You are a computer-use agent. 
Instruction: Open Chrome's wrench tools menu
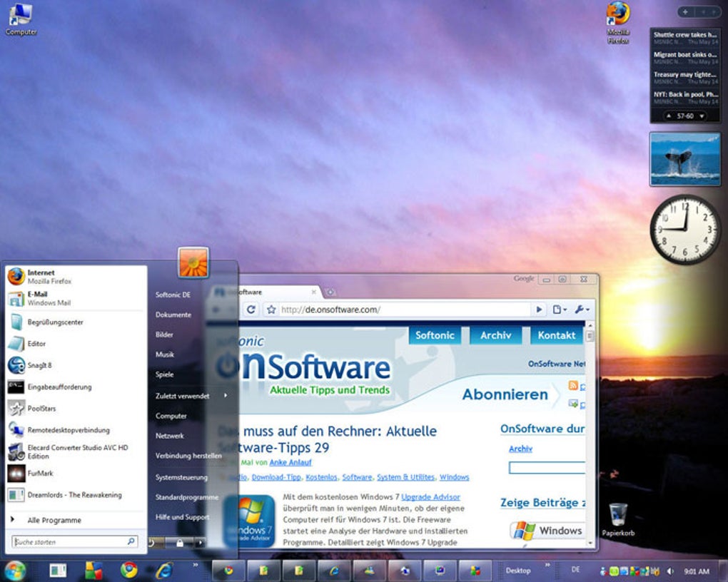(582, 310)
